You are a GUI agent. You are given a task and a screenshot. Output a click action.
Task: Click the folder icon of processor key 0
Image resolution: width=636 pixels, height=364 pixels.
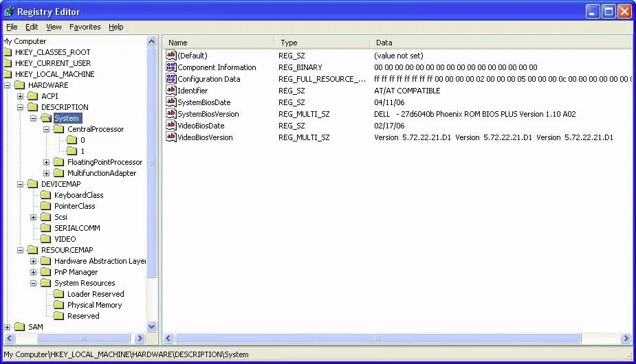pos(72,140)
